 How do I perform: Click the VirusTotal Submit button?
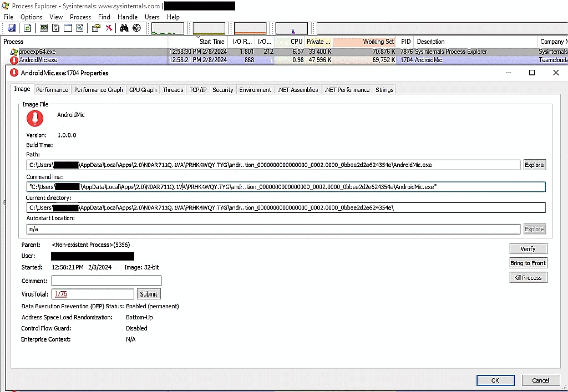click(149, 294)
